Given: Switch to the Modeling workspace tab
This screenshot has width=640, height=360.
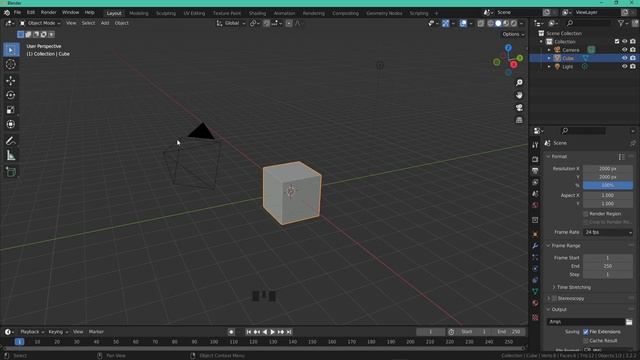Looking at the screenshot, I should 139,13.
